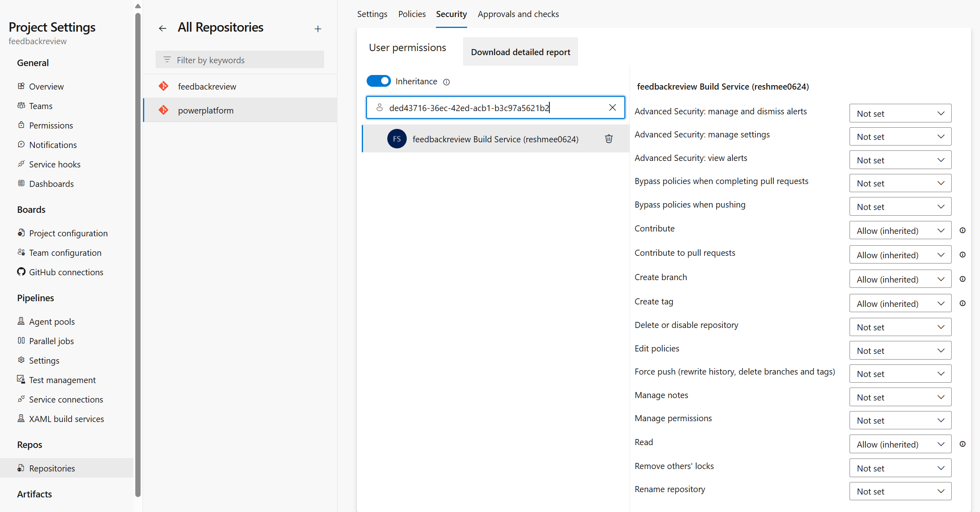Click Download detailed report

pos(520,52)
